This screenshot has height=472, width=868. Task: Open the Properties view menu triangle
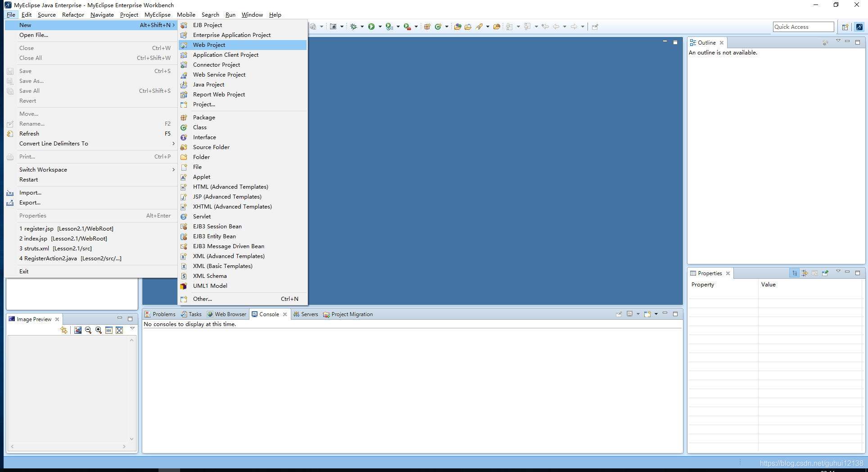838,271
